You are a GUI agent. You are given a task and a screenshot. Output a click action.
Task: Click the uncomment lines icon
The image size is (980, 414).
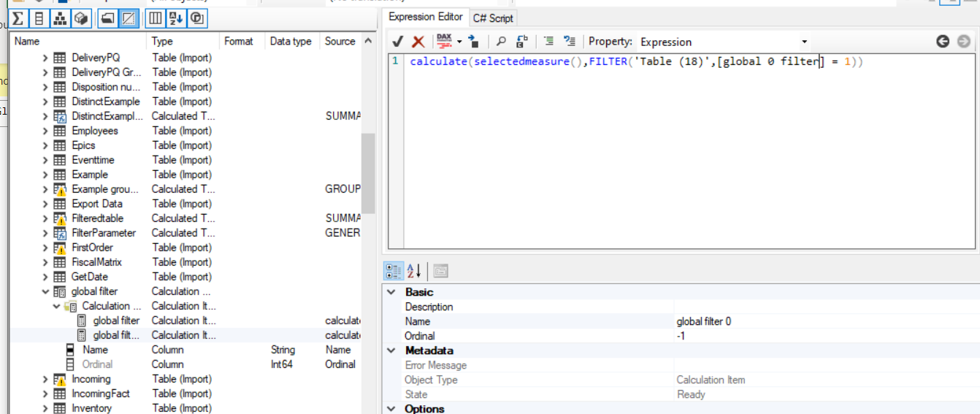click(570, 42)
